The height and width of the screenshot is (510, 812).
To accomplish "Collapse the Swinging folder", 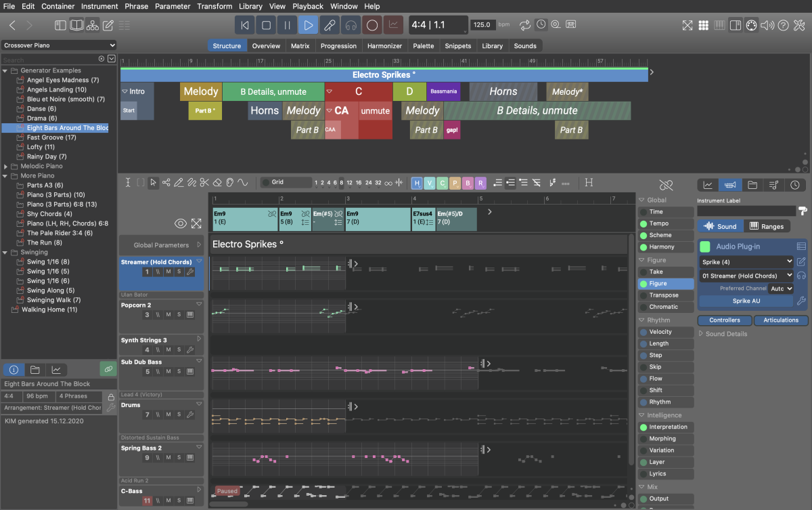I will tap(6, 253).
